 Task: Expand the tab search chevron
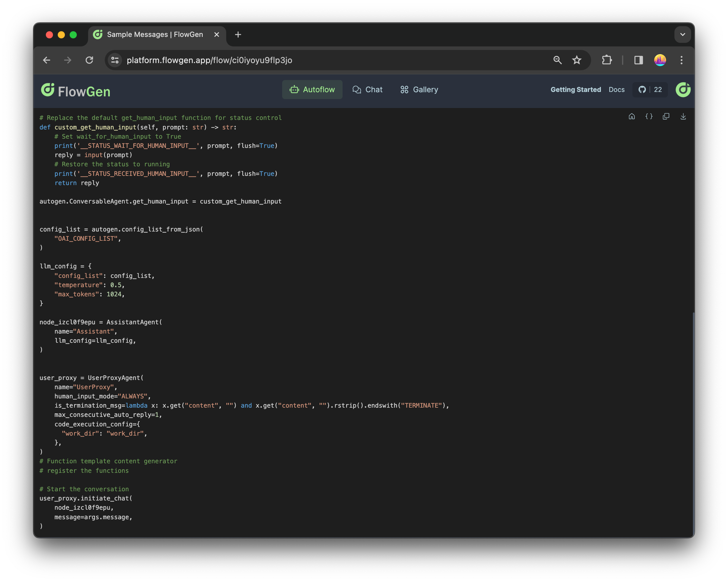pos(682,35)
